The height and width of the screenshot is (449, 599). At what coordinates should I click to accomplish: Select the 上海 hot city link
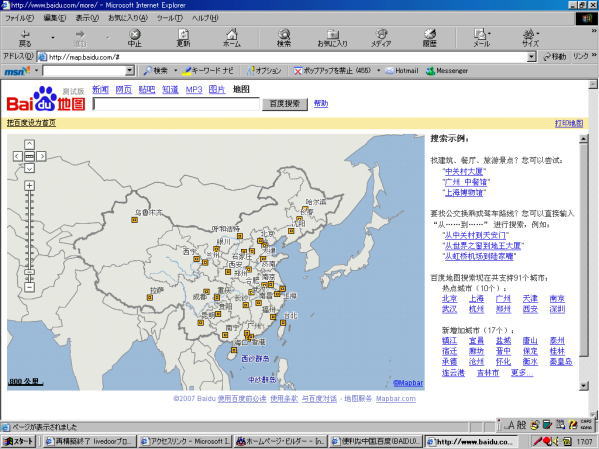click(x=476, y=299)
